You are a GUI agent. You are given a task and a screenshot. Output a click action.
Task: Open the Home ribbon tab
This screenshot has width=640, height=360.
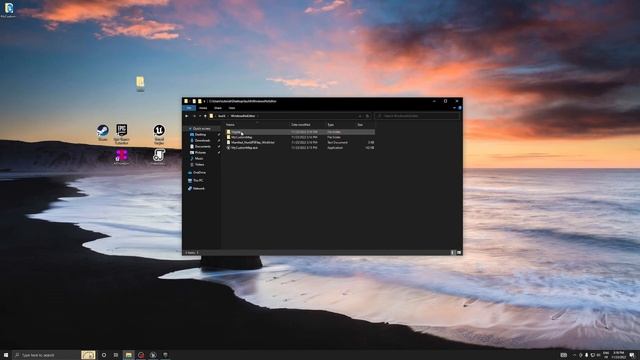pos(203,108)
